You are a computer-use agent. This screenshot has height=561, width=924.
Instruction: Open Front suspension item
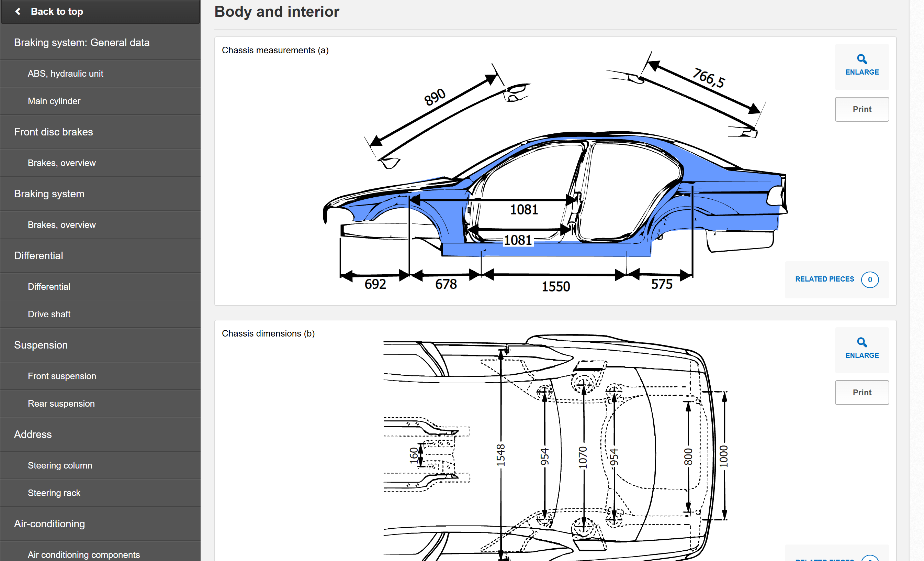[101, 376]
